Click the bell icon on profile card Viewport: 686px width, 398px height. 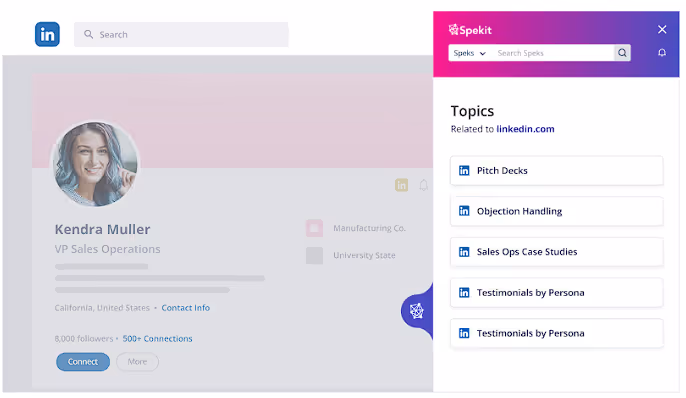click(423, 185)
